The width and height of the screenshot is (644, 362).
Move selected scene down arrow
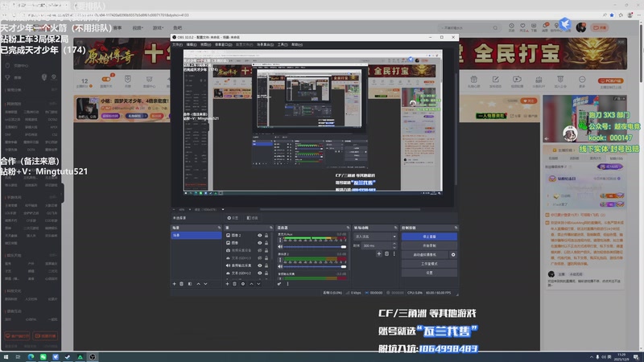pos(206,284)
